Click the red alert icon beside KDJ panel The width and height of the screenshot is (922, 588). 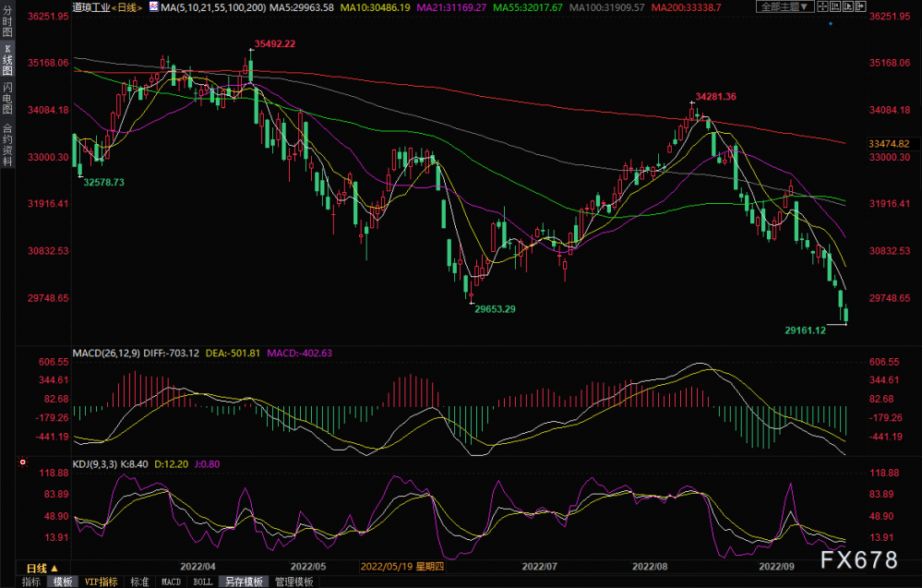coord(23,462)
